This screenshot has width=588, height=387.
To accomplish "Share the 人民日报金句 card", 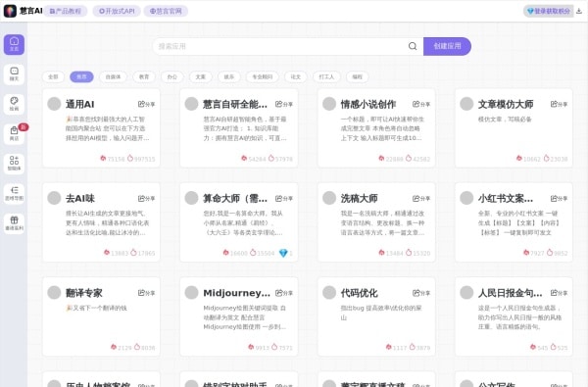I will point(559,293).
